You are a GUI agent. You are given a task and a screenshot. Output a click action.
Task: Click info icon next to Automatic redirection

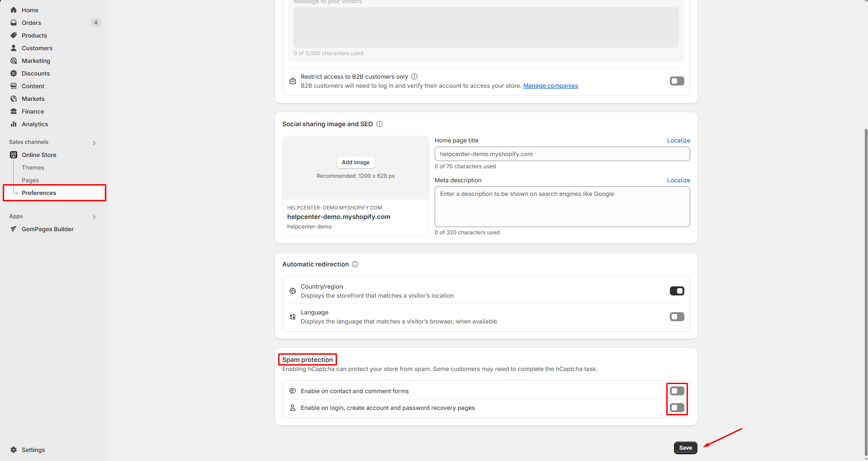coord(355,264)
